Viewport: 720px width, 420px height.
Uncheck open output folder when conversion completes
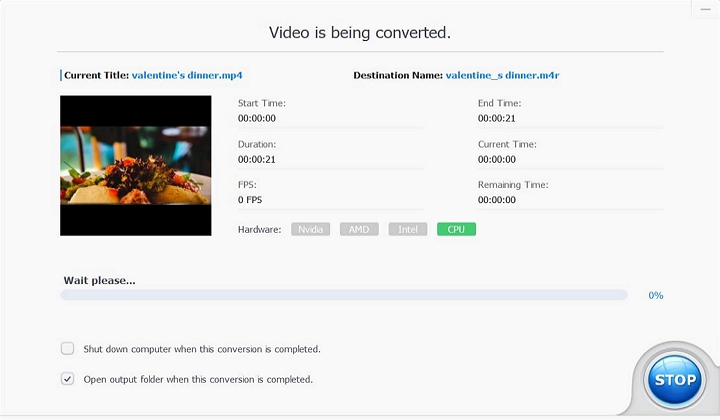pyautogui.click(x=68, y=379)
